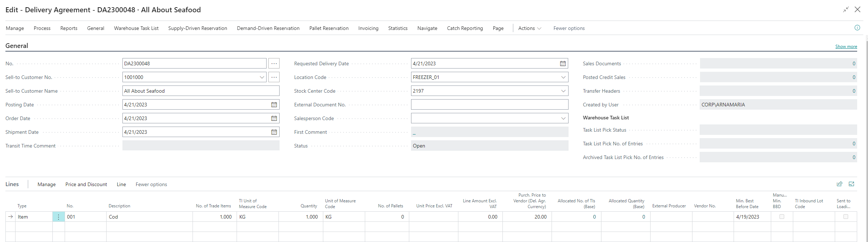868x242 pixels.
Task: Toggle the Manual Min. BBD checkbox
Action: pos(782,217)
